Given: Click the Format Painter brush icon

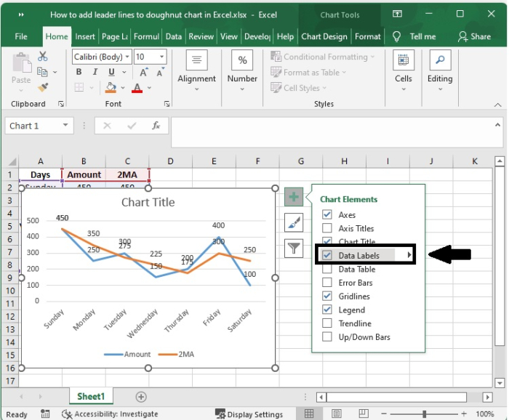Looking at the screenshot, I should pyautogui.click(x=43, y=87).
